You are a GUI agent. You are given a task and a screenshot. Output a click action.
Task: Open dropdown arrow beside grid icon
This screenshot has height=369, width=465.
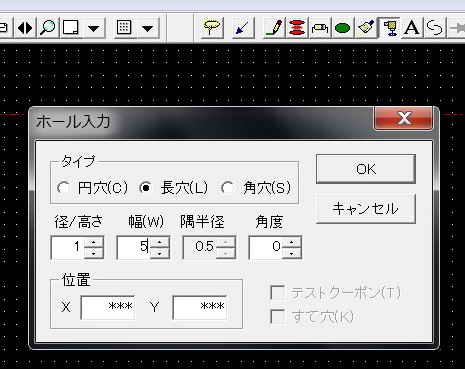[x=148, y=28]
